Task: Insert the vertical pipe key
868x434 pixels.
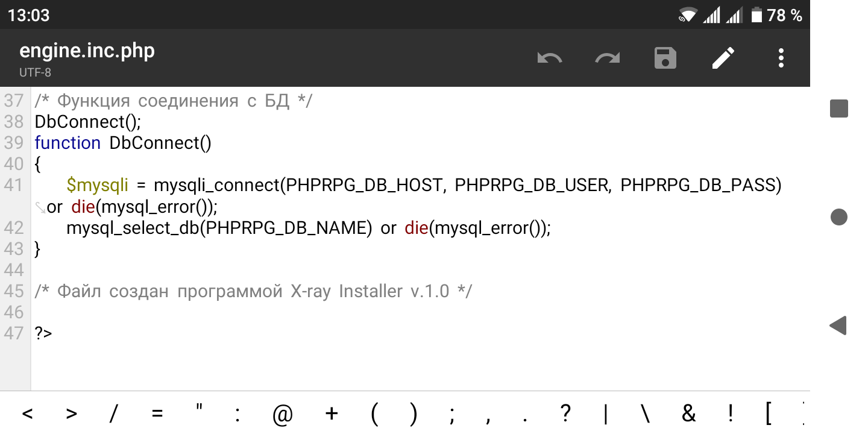Action: point(605,414)
